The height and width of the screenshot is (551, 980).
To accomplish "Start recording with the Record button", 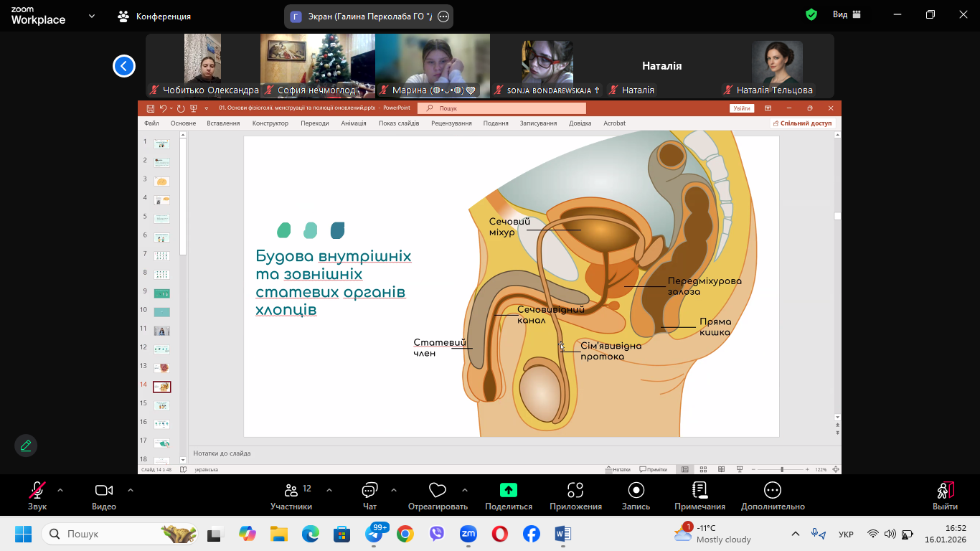I will click(x=636, y=495).
